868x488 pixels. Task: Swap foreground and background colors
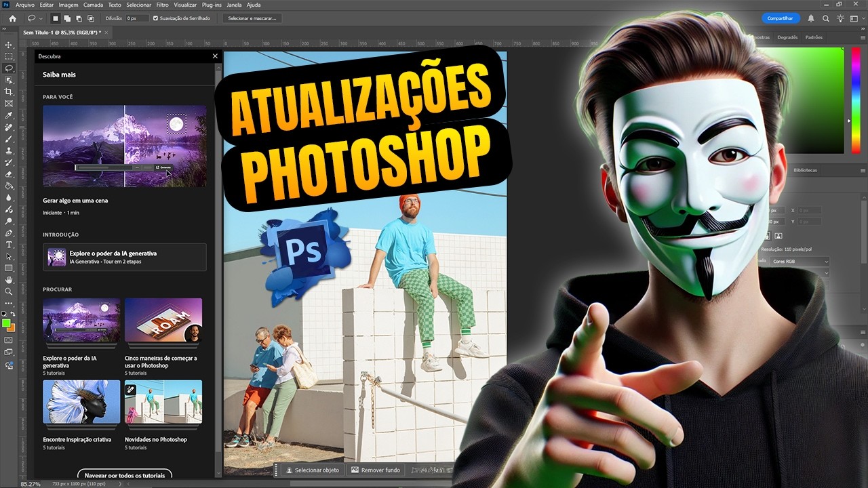click(x=14, y=314)
